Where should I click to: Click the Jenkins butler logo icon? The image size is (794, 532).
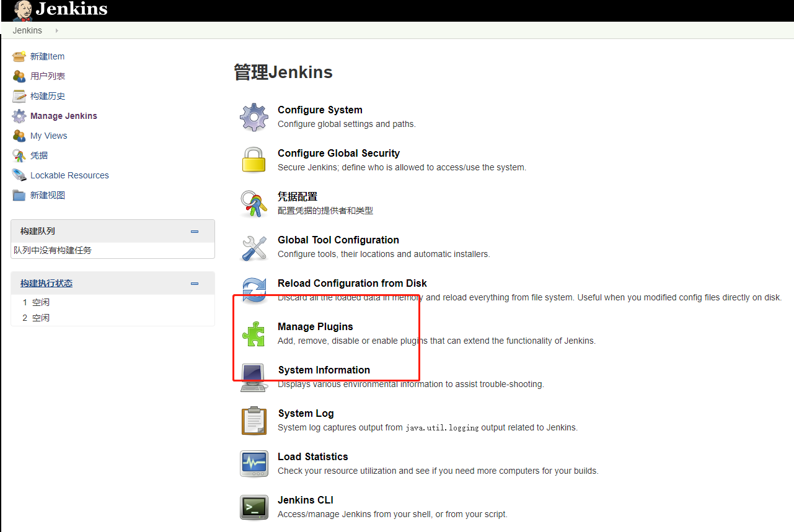pyautogui.click(x=22, y=10)
